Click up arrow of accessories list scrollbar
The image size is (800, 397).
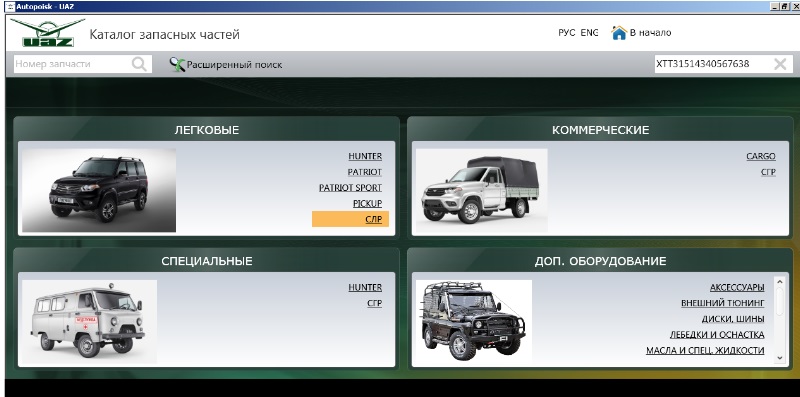(779, 281)
